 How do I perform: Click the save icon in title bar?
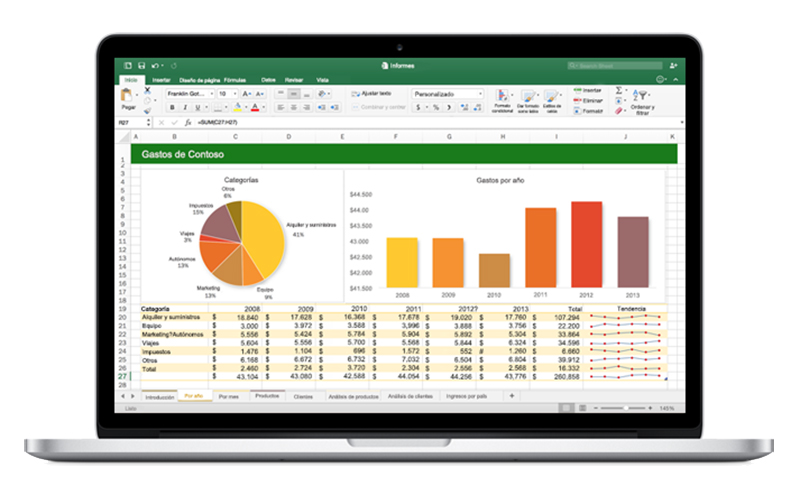click(142, 68)
